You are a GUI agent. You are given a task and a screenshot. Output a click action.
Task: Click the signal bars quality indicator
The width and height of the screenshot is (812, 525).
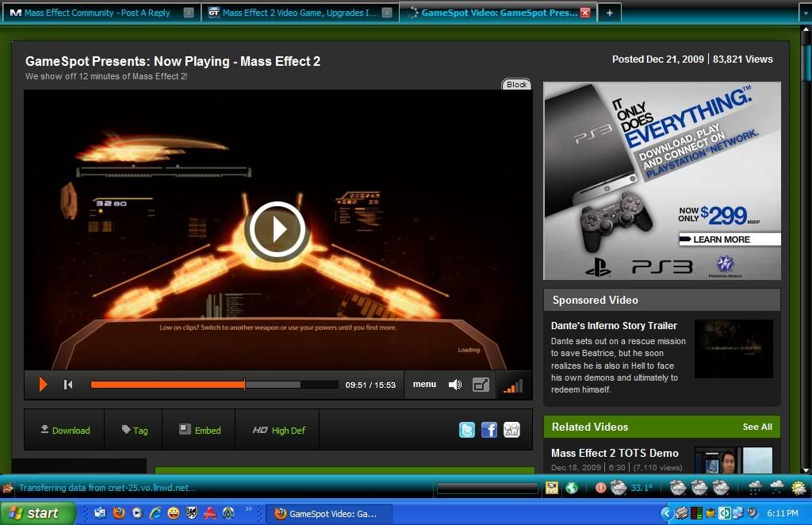(x=513, y=386)
